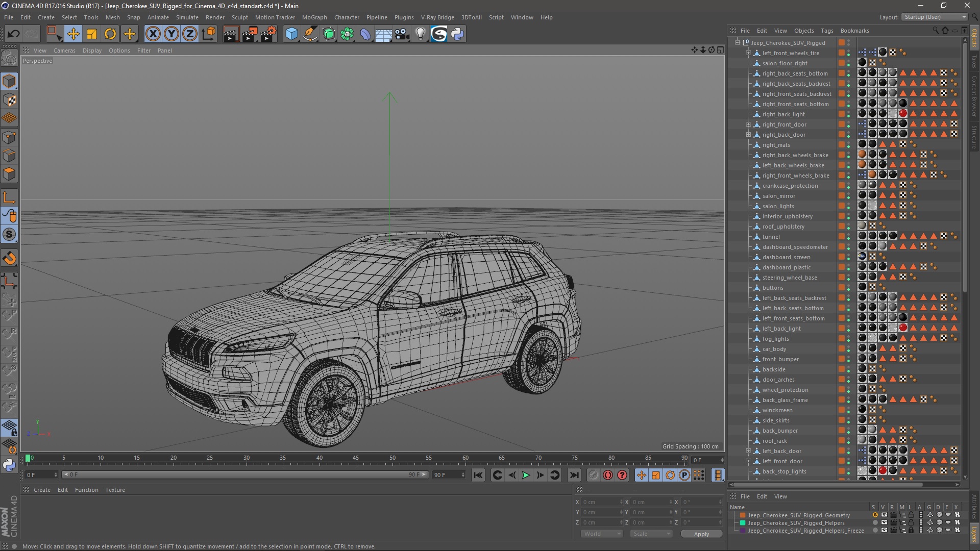Click the orange Jeep_Cherokee_SUV_Rigged_Geometry layer color swatch
This screenshot has width=980, height=551.
click(743, 515)
